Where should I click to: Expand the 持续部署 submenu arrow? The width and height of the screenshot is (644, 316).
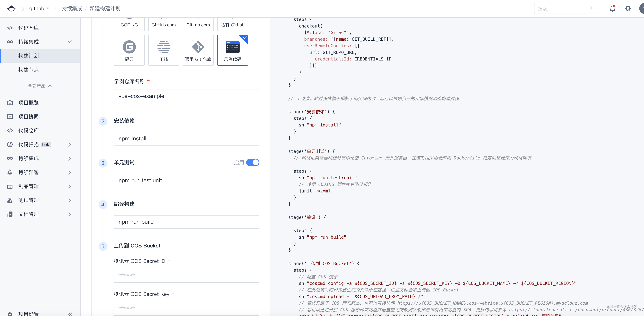tap(70, 172)
